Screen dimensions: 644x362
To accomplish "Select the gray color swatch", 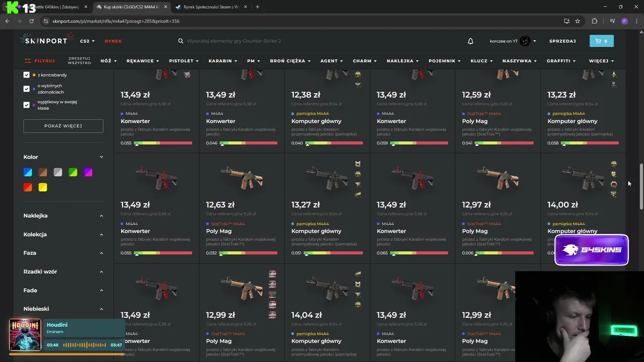I will (x=58, y=172).
